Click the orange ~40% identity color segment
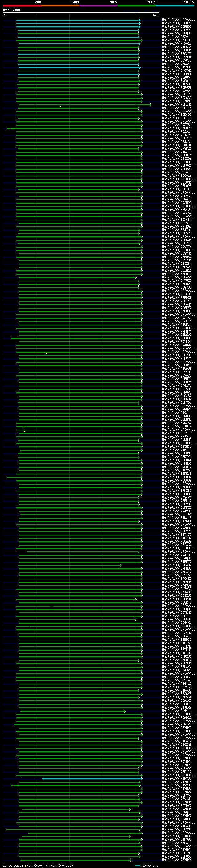197x868 pixels. [x=60, y=6]
